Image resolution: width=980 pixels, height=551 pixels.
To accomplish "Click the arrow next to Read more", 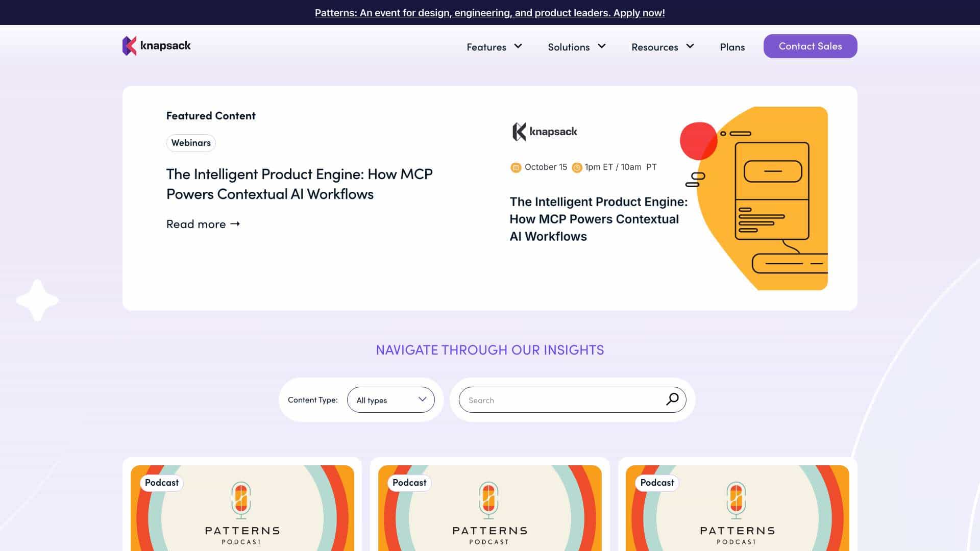I will coord(235,224).
